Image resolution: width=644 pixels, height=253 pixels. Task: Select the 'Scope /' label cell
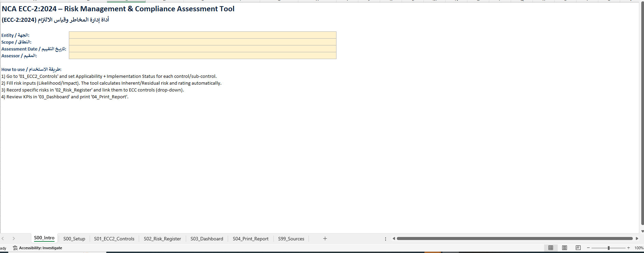[16, 42]
